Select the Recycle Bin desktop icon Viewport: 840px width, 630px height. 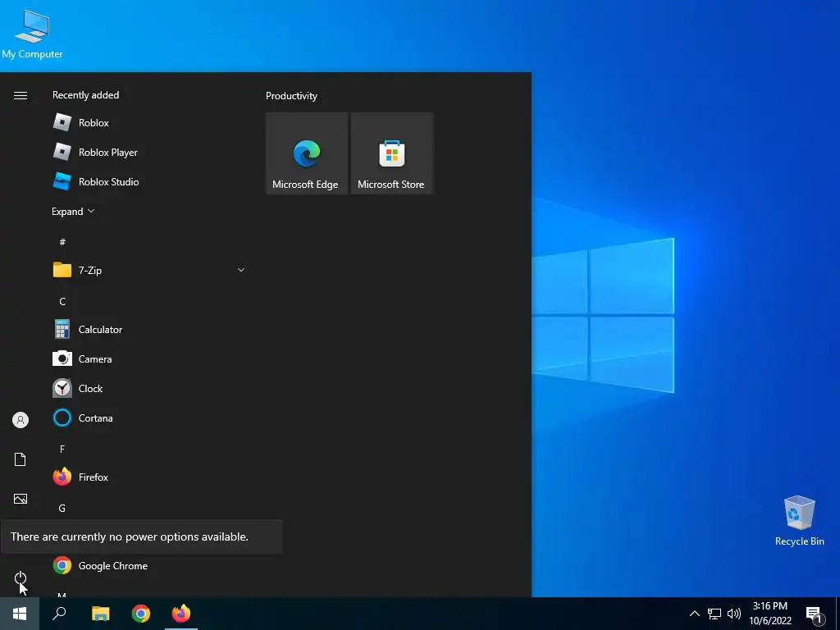(x=799, y=521)
